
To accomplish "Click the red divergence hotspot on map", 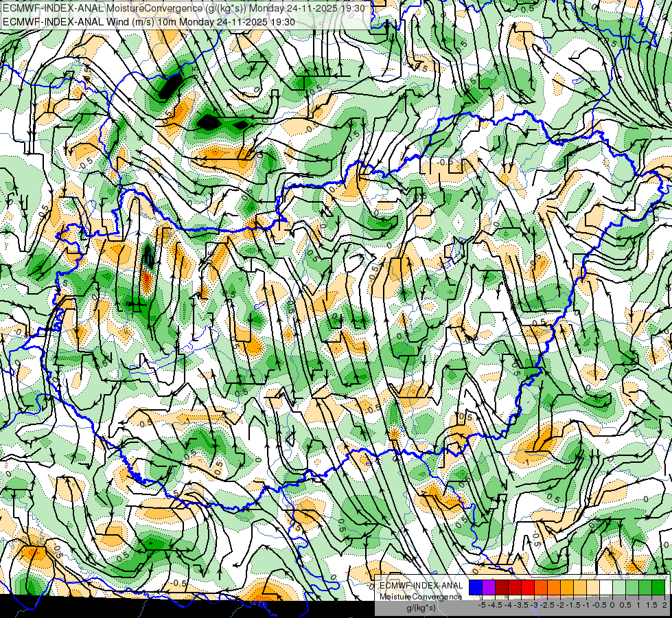I will coord(147,281).
